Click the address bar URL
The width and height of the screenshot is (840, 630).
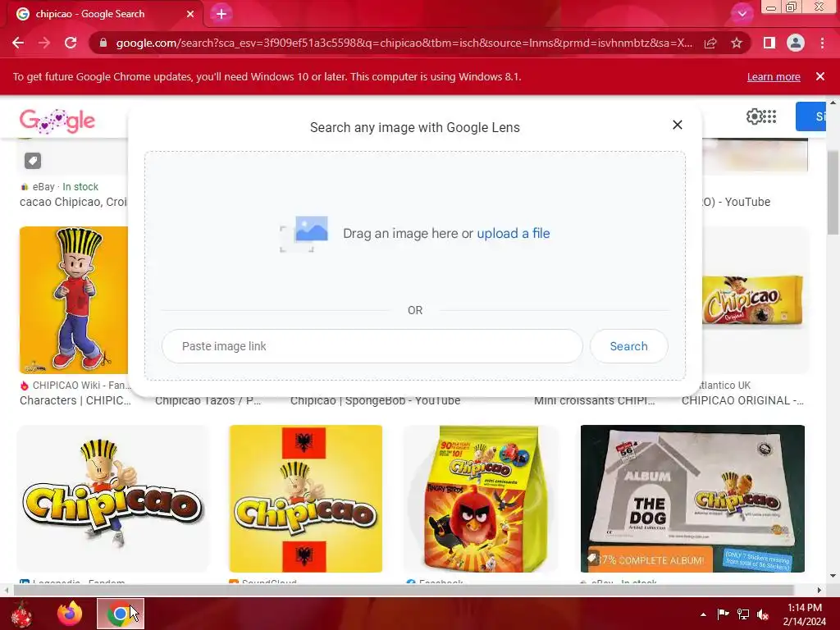coord(404,43)
